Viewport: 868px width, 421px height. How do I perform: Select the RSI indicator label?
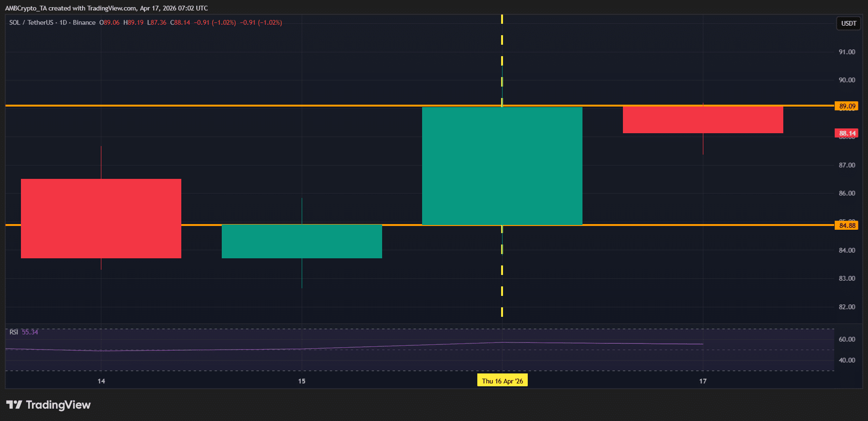tap(14, 332)
